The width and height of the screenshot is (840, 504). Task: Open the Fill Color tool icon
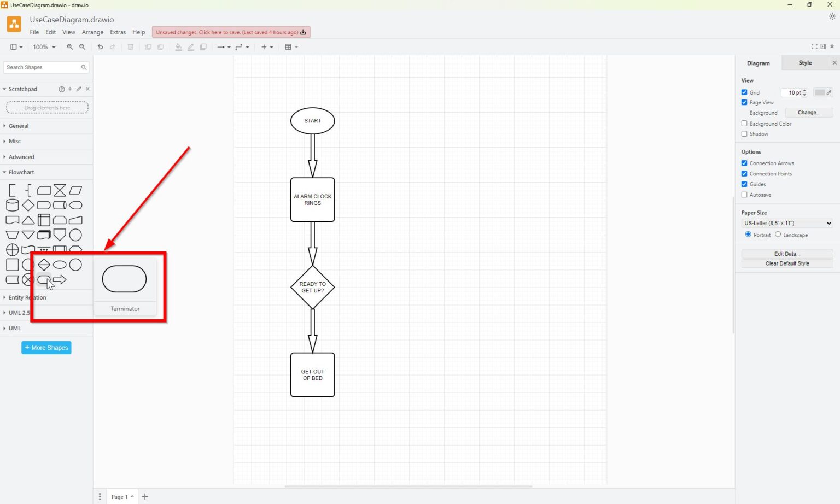pyautogui.click(x=178, y=47)
